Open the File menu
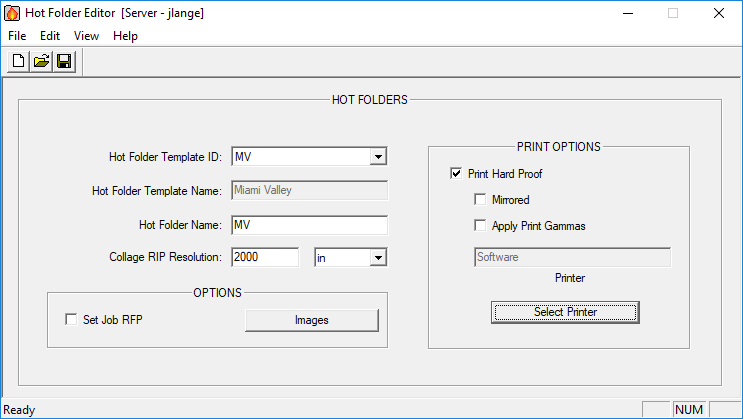 (17, 36)
